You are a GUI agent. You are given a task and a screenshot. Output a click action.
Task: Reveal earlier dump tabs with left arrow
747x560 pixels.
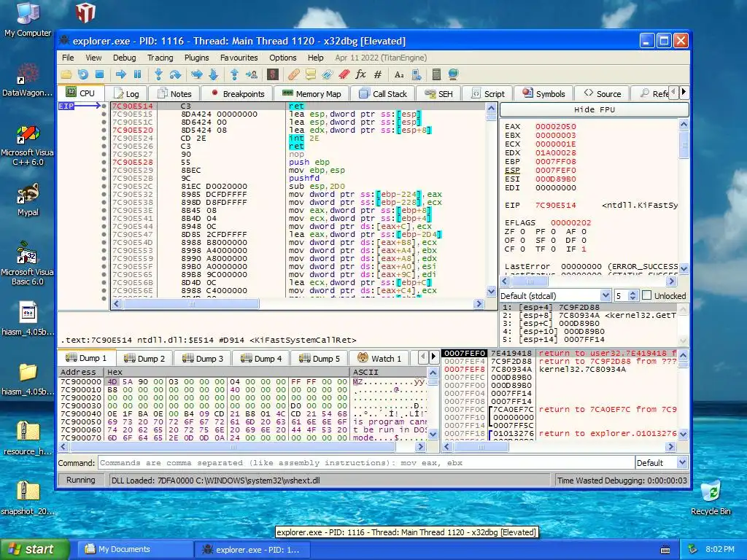point(422,357)
